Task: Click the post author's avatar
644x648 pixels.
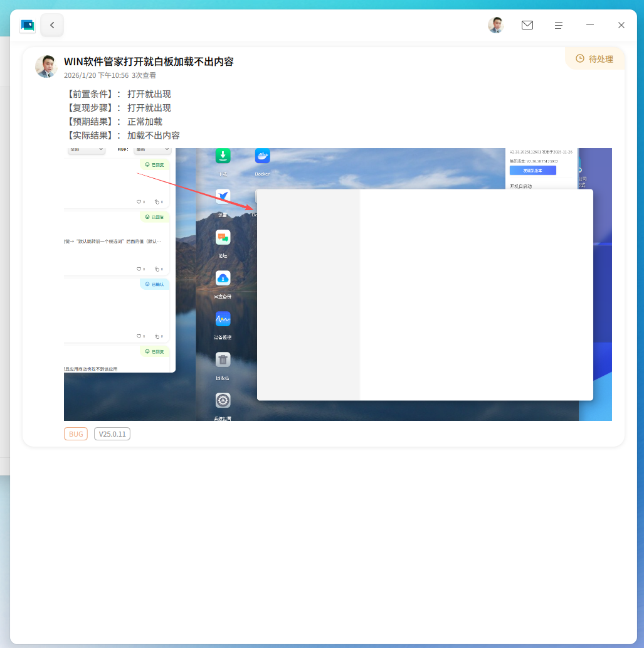Action: pyautogui.click(x=46, y=66)
